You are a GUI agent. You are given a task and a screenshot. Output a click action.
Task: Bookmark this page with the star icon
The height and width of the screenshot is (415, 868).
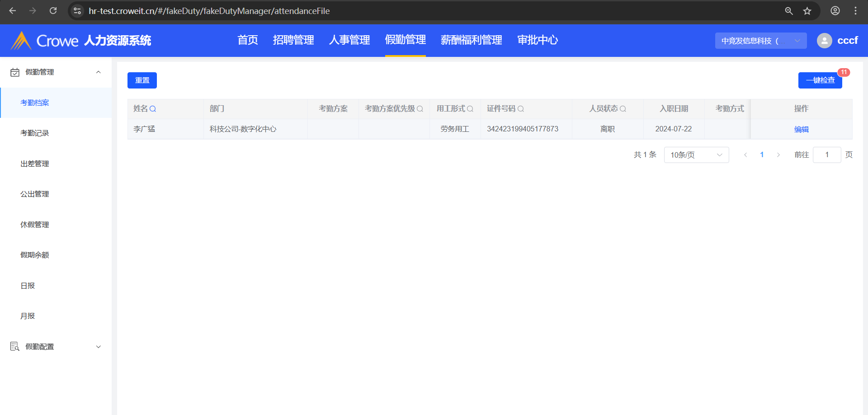point(807,11)
